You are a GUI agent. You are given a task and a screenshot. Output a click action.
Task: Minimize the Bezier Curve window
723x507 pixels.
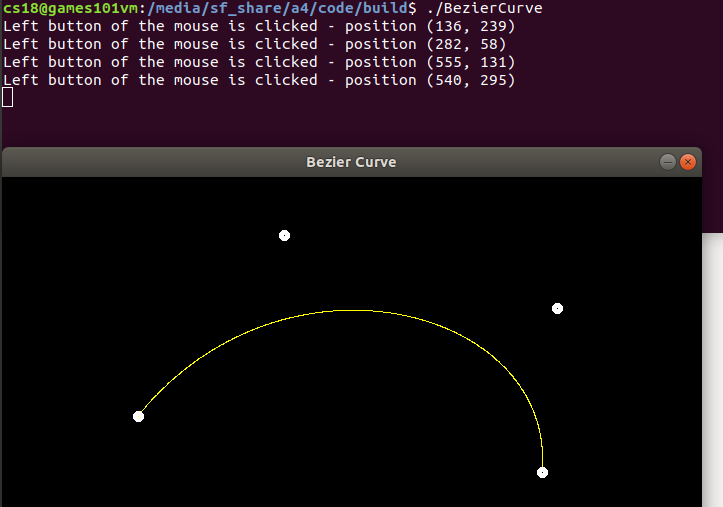coord(668,162)
